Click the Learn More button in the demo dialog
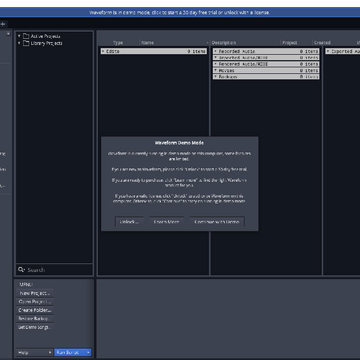 click(166, 222)
